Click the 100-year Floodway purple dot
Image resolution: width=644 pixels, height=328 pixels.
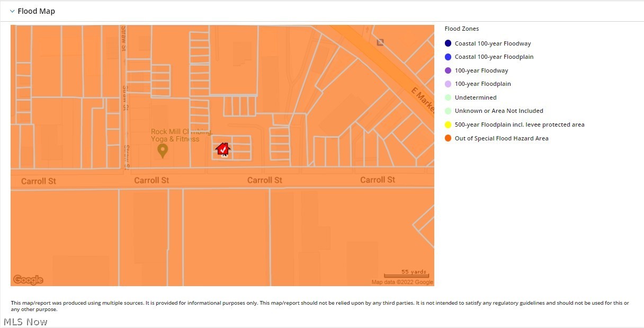[448, 70]
